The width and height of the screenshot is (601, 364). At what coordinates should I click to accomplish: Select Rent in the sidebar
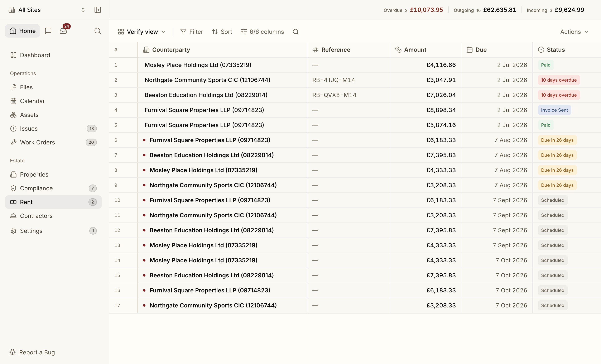coord(53,202)
